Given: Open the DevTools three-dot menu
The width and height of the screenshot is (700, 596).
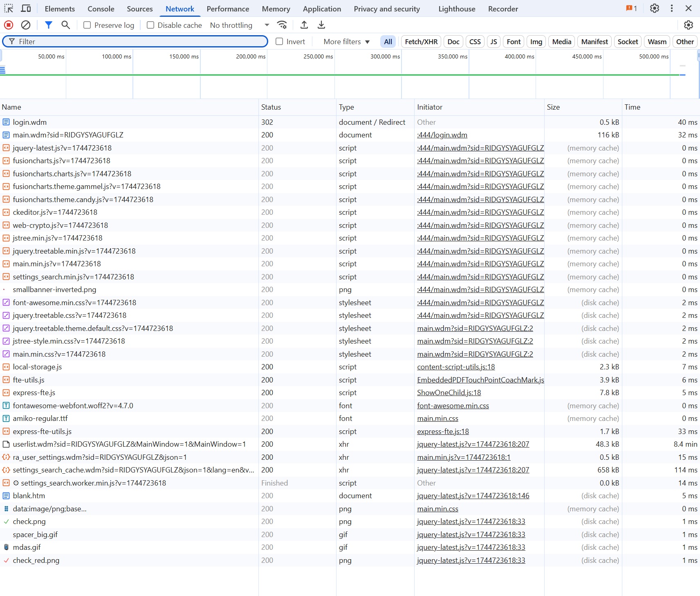Looking at the screenshot, I should [671, 9].
